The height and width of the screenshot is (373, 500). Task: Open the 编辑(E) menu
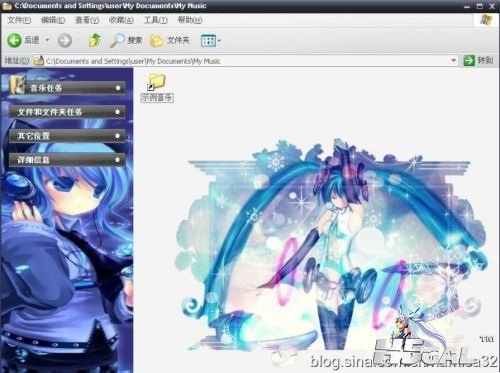click(53, 20)
